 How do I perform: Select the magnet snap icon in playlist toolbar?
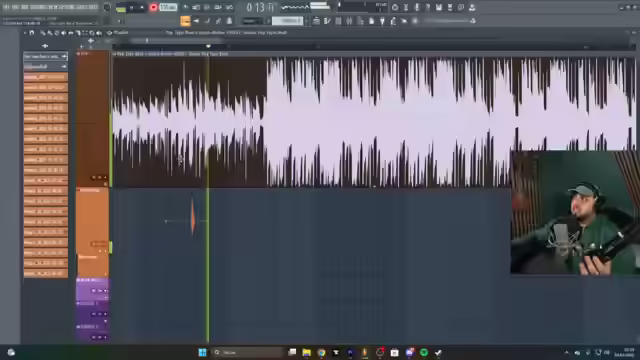tap(32, 33)
